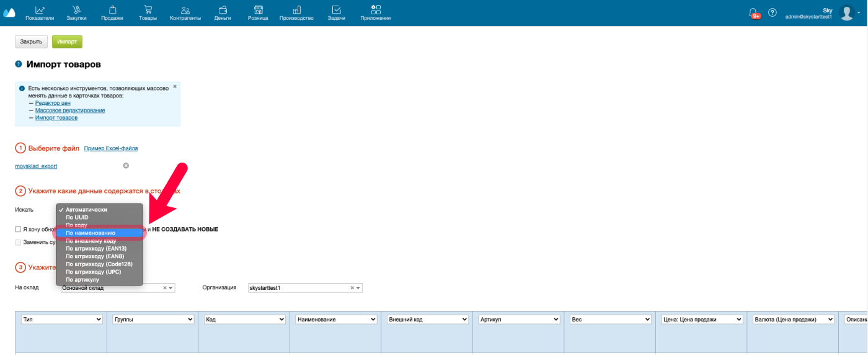The width and height of the screenshot is (868, 355).
Task: Open the notifications bell icon
Action: point(753,12)
